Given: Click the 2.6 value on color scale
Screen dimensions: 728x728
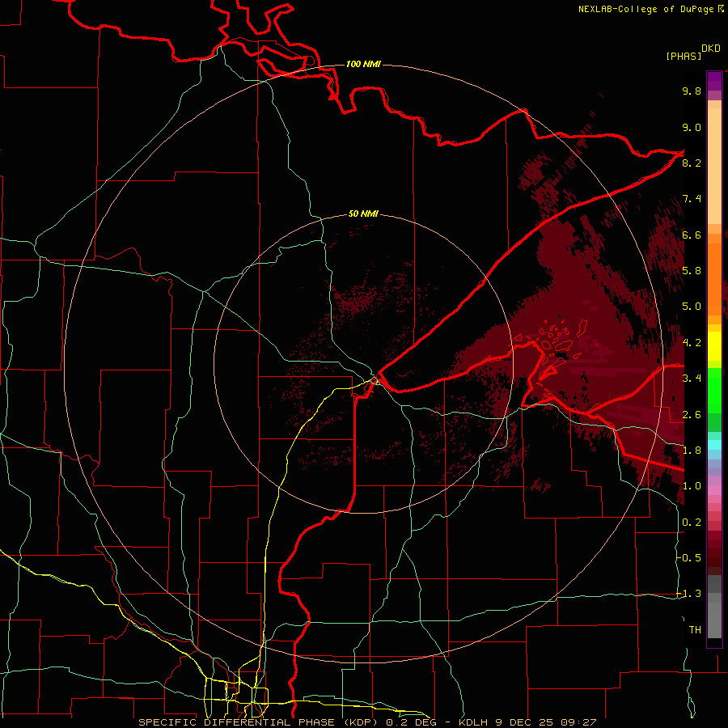Looking at the screenshot, I should [692, 414].
